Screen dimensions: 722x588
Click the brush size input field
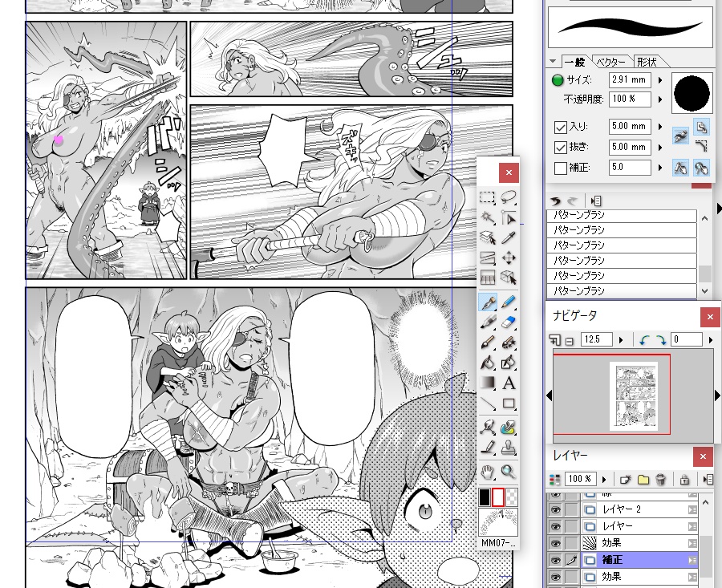tap(630, 79)
